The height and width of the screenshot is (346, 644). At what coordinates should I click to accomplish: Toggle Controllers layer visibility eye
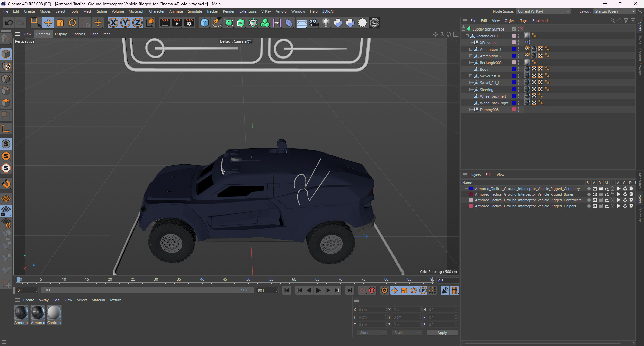tap(595, 200)
